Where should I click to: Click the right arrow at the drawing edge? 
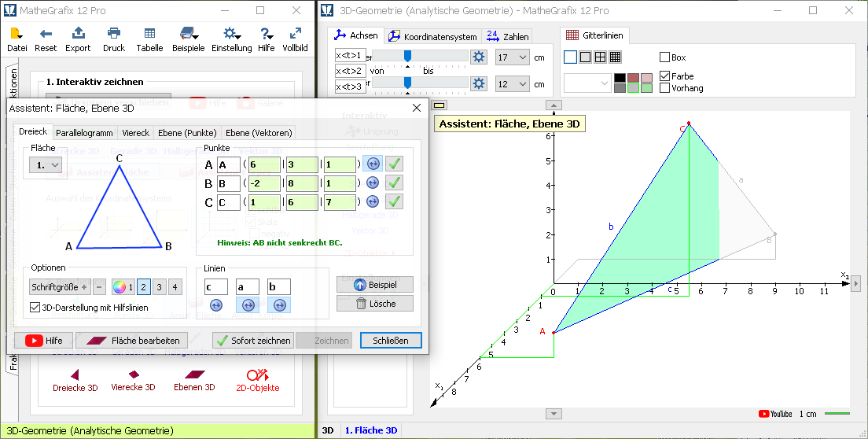856,283
